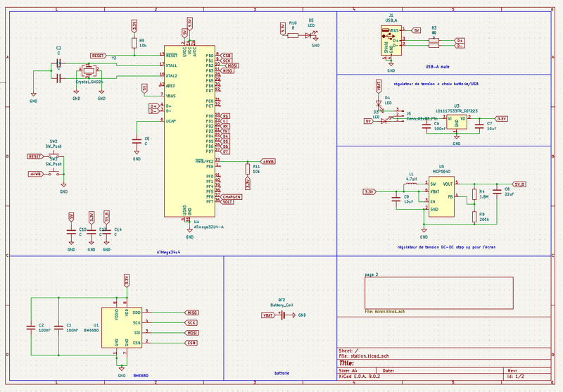This screenshot has width=563, height=392.
Task: Select the BME680 sensor U1 symbol
Action: (122, 327)
